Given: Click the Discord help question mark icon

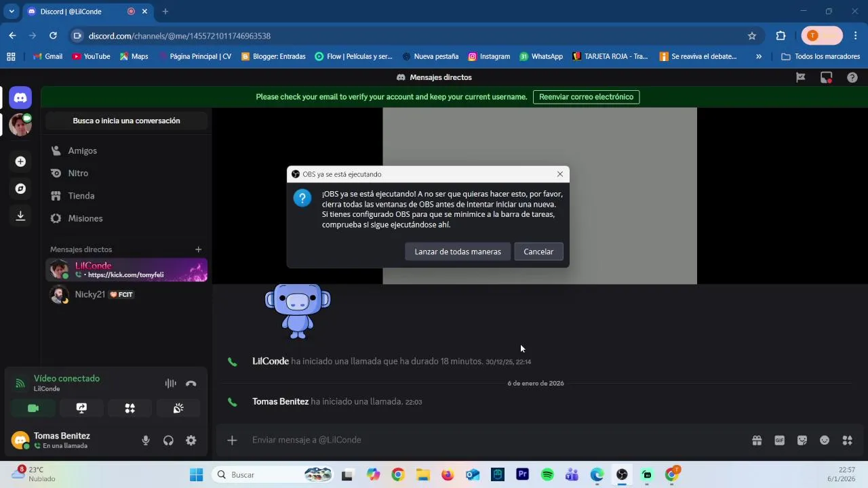Looking at the screenshot, I should click(x=852, y=77).
